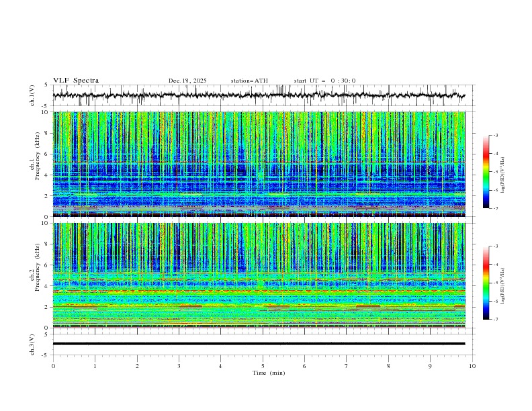The width and height of the screenshot is (532, 411).
Task: Click the "Time (min)" axis label
Action: pyautogui.click(x=267, y=373)
